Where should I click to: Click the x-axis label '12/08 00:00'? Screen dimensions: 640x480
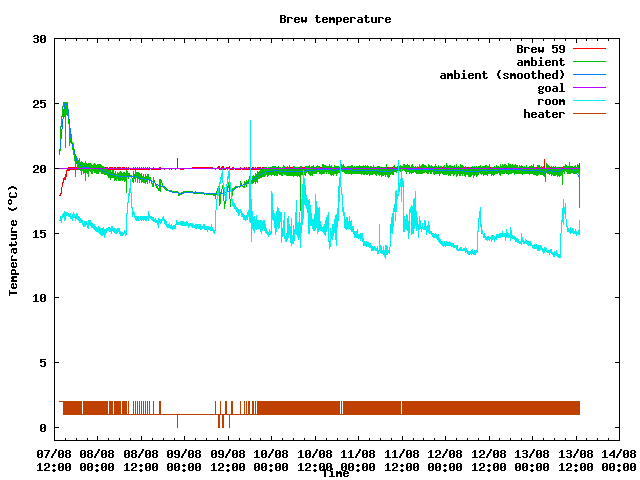tap(445, 460)
